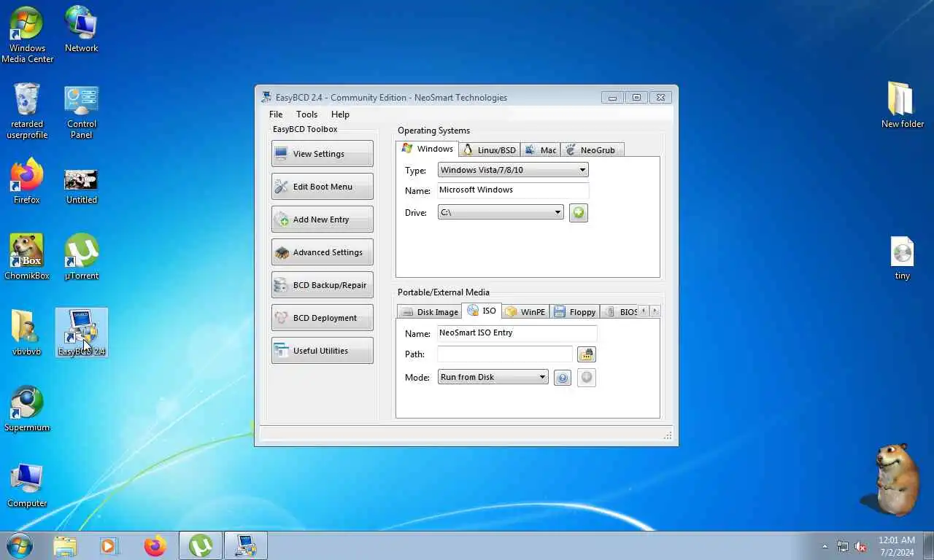Click the muted volume tray icon
934x560 pixels.
(860, 546)
